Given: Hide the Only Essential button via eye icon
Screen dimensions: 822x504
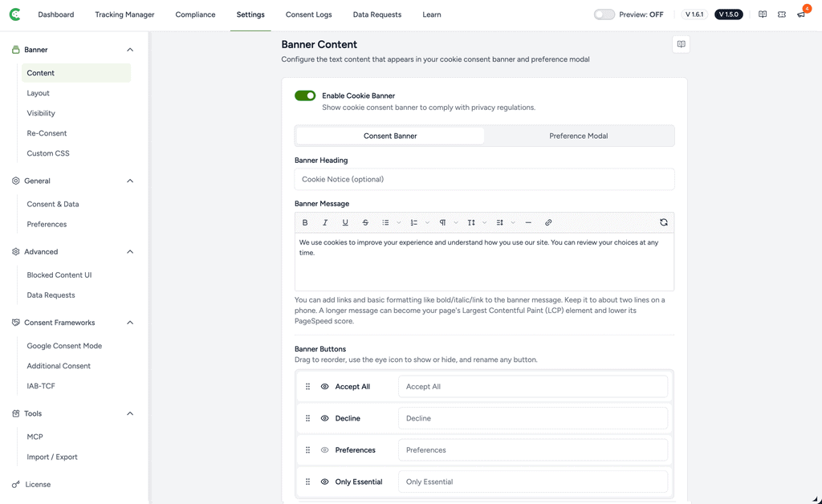Looking at the screenshot, I should click(324, 482).
